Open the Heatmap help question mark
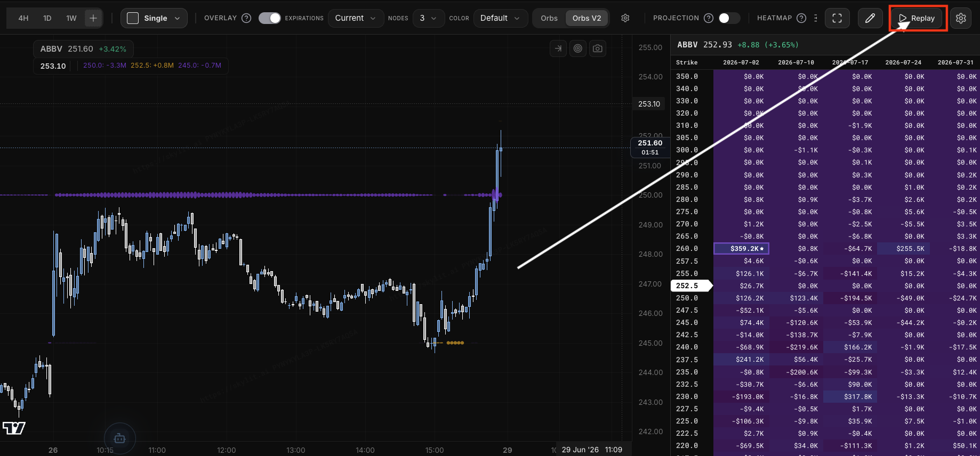Image resolution: width=980 pixels, height=456 pixels. [801, 18]
